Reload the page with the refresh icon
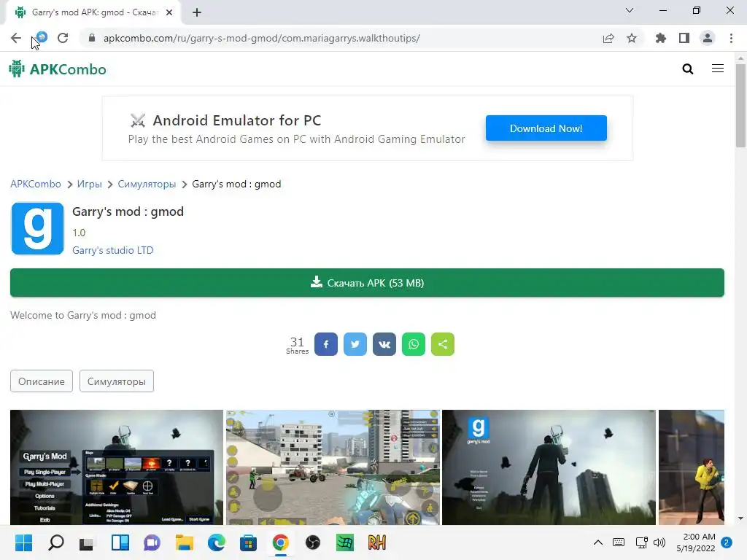Screen dimensions: 747x560 [63, 38]
